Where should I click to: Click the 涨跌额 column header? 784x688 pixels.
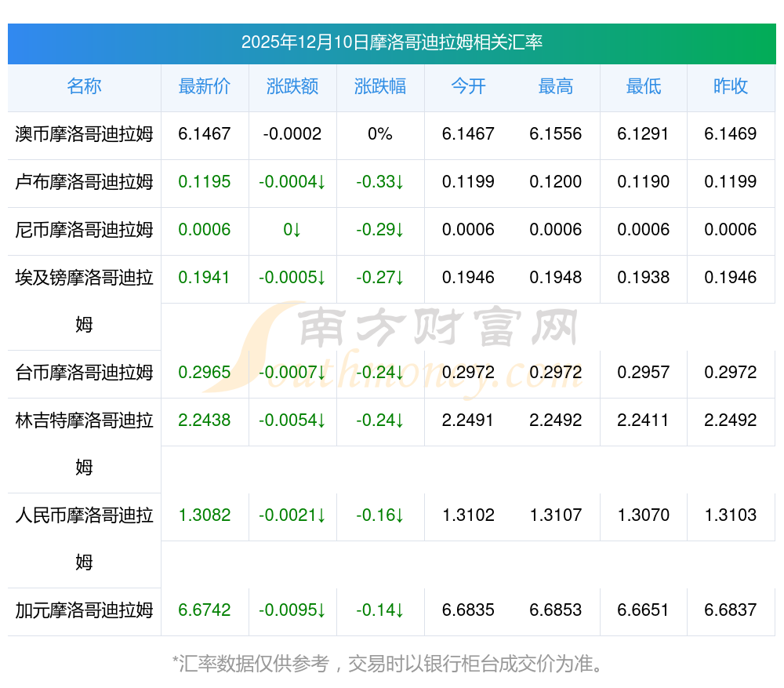[292, 87]
